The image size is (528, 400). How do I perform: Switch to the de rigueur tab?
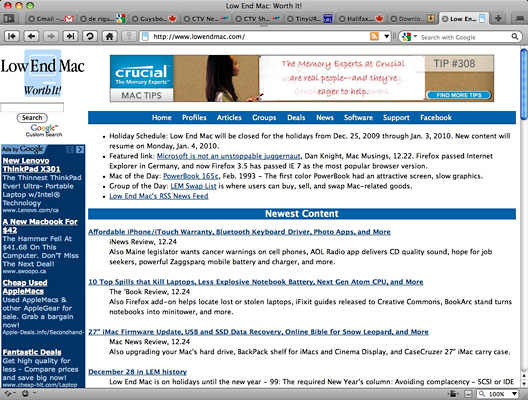coord(102,19)
